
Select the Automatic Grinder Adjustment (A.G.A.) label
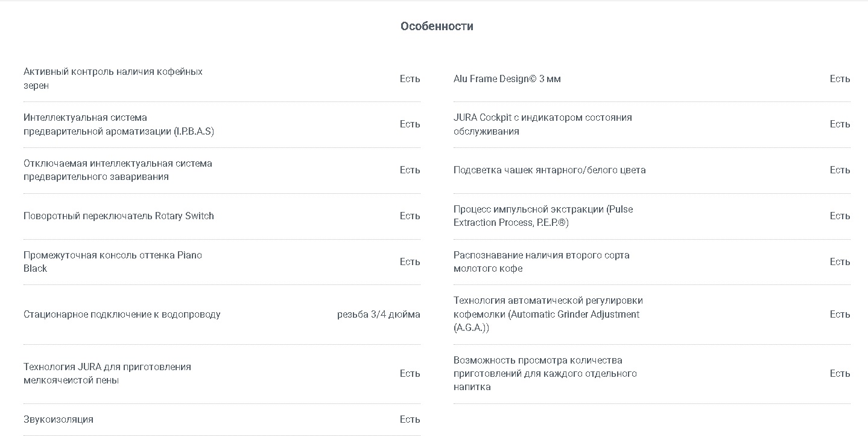(x=548, y=314)
